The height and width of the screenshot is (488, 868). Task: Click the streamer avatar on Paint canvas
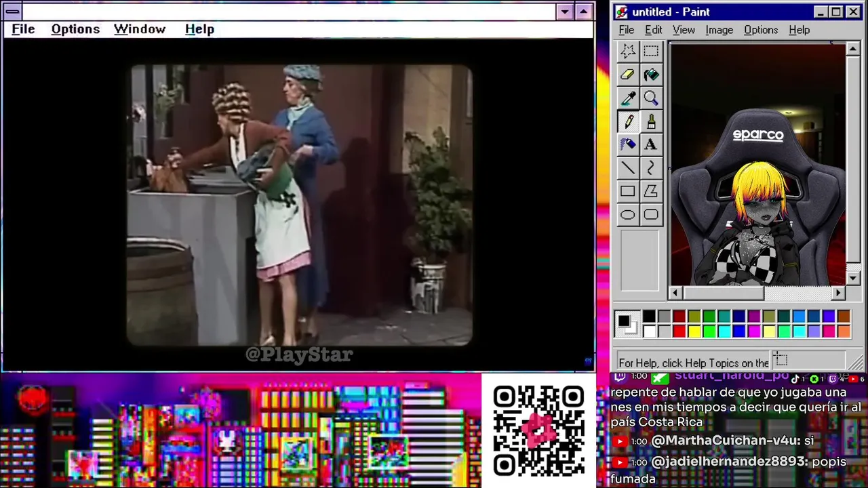pos(757,224)
